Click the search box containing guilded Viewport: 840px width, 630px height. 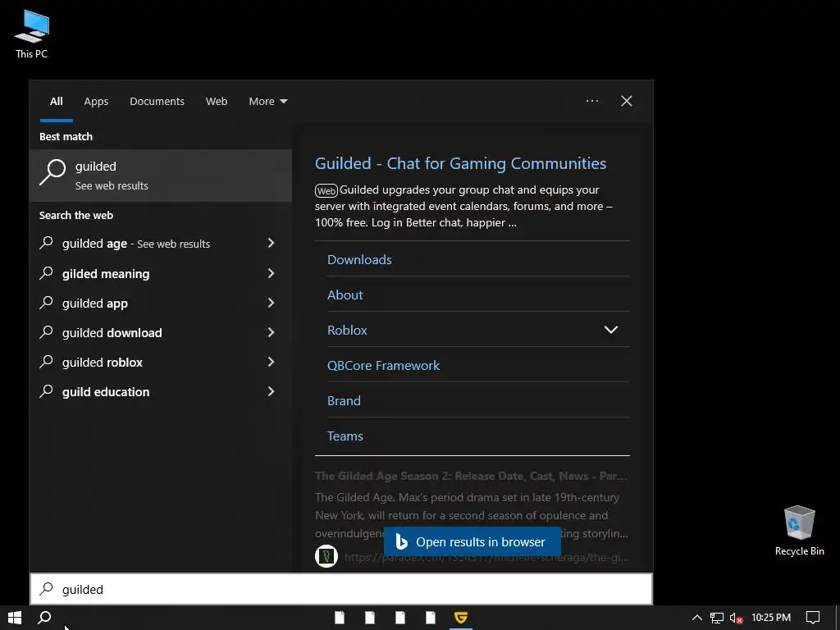pyautogui.click(x=341, y=589)
